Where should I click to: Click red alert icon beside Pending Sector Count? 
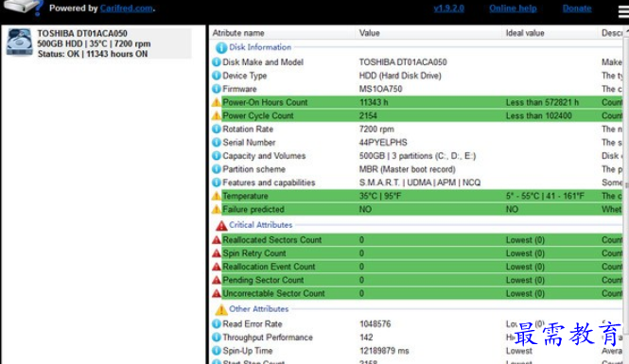point(217,280)
